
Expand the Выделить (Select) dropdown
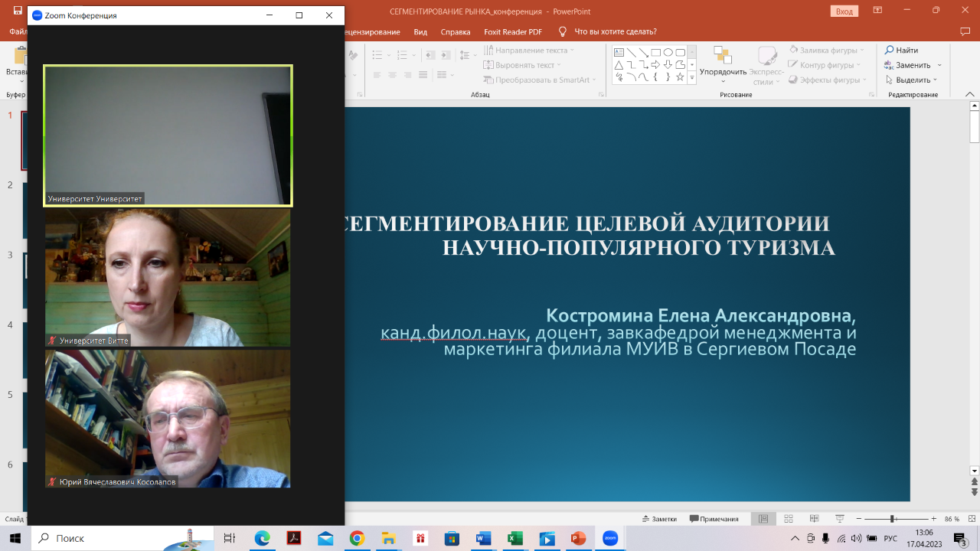(911, 80)
